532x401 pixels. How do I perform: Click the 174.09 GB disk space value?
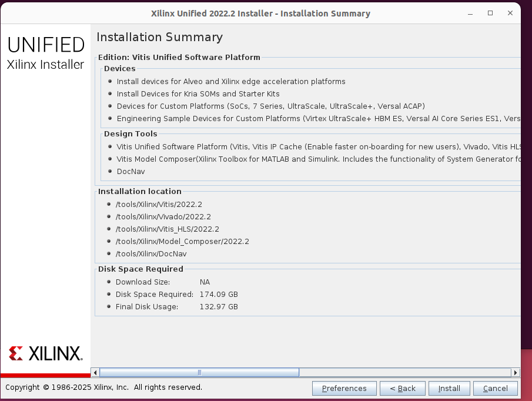click(x=219, y=294)
